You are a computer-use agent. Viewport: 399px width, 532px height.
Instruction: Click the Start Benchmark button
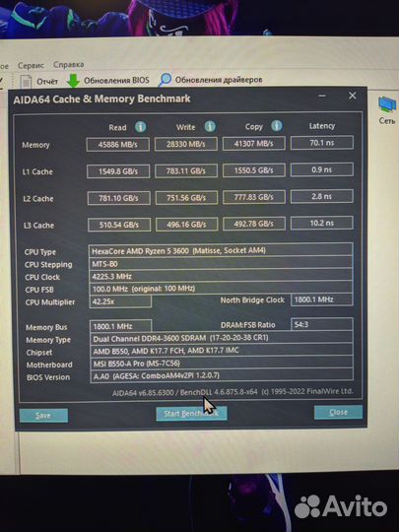(191, 414)
